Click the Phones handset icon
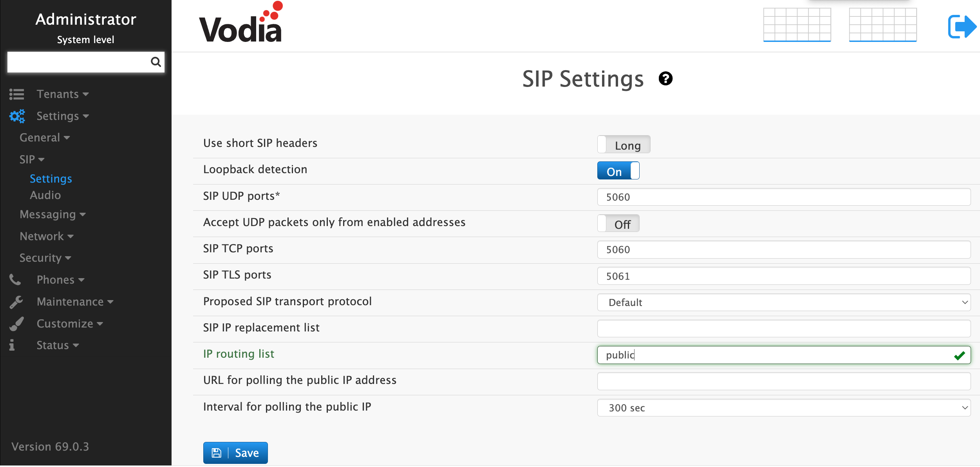The width and height of the screenshot is (980, 467). [x=15, y=279]
